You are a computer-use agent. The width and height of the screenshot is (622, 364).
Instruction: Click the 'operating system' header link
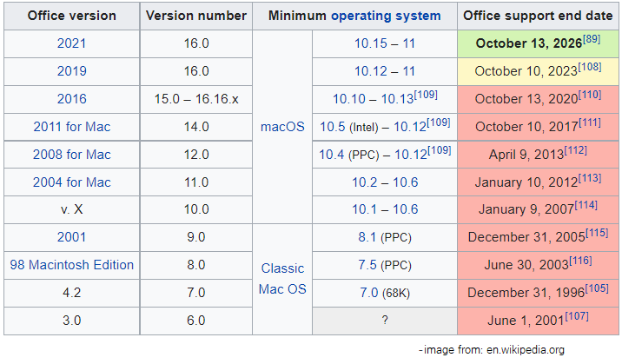click(x=386, y=16)
